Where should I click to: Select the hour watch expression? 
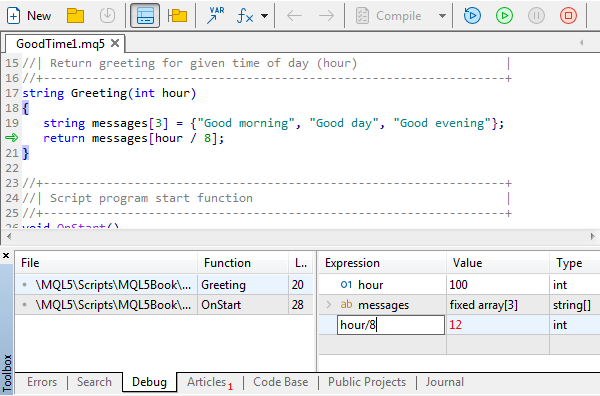370,285
